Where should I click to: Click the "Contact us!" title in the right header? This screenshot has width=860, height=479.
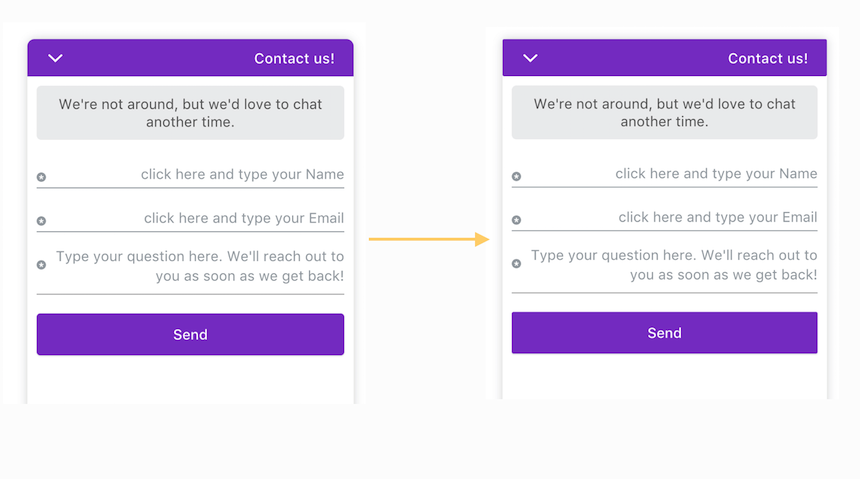768,59
